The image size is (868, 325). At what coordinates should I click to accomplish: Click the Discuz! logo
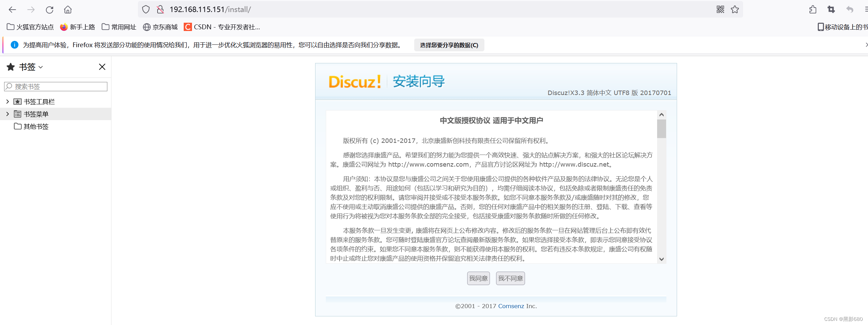point(355,82)
